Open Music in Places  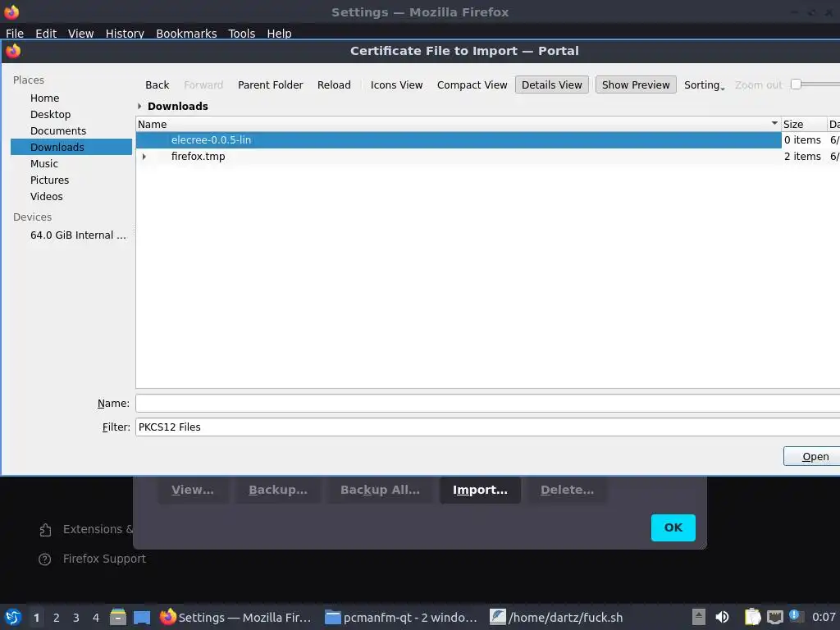(x=44, y=163)
